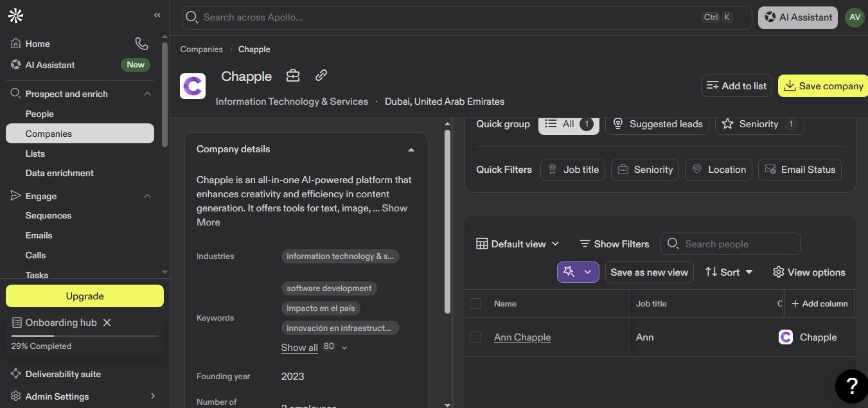Click the Company details panel scrollbar
868x408 pixels.
[447, 222]
